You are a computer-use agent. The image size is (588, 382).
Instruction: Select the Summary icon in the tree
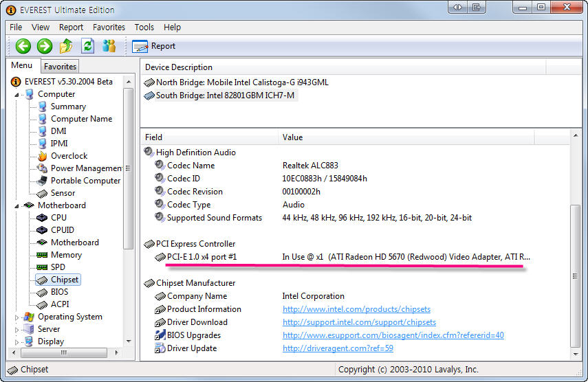pos(43,106)
